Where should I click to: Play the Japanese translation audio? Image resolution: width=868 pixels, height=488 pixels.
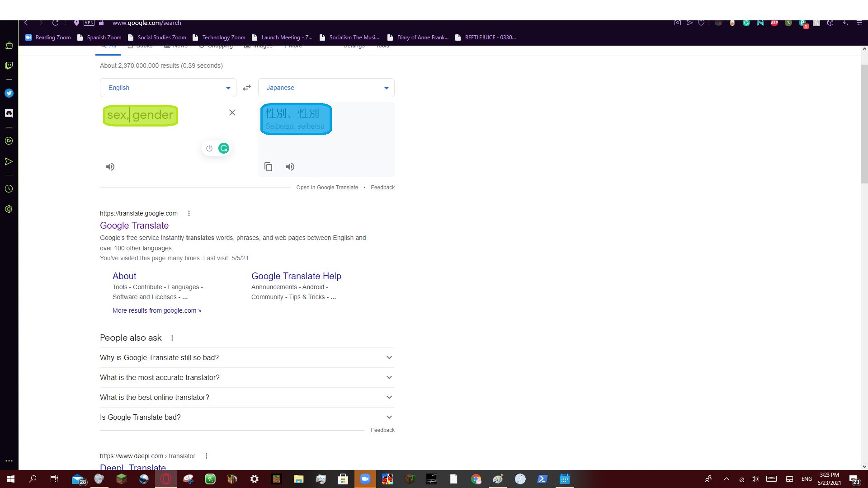[290, 167]
